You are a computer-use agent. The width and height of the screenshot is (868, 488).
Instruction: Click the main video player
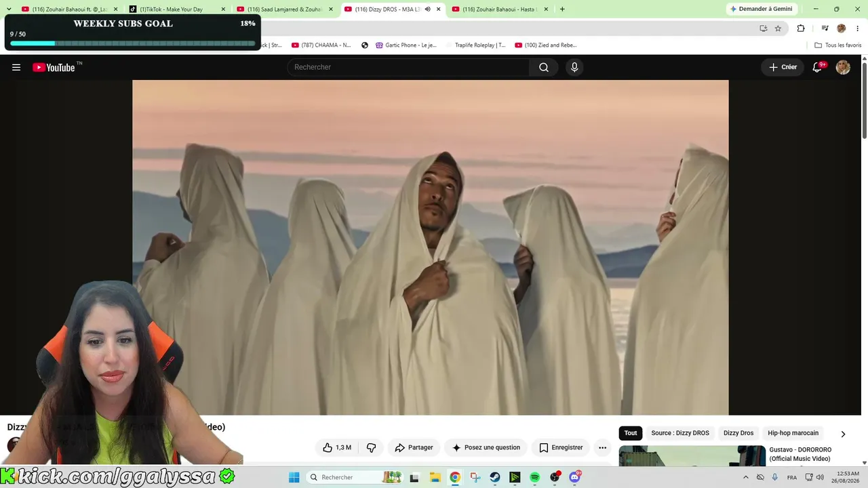(431, 247)
